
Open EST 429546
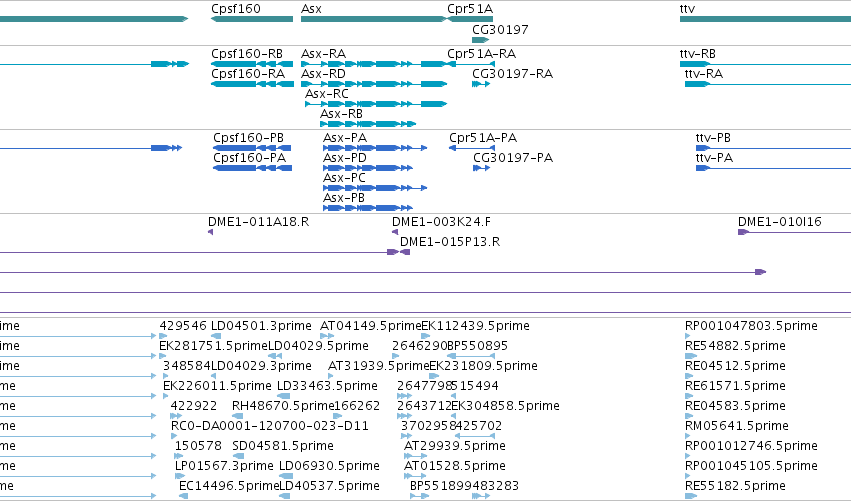click(x=183, y=326)
